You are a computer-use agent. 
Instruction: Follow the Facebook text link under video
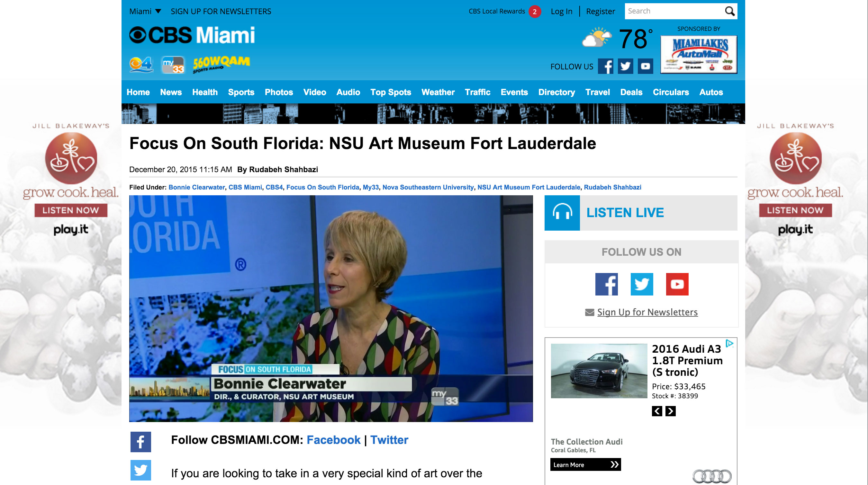(x=334, y=440)
